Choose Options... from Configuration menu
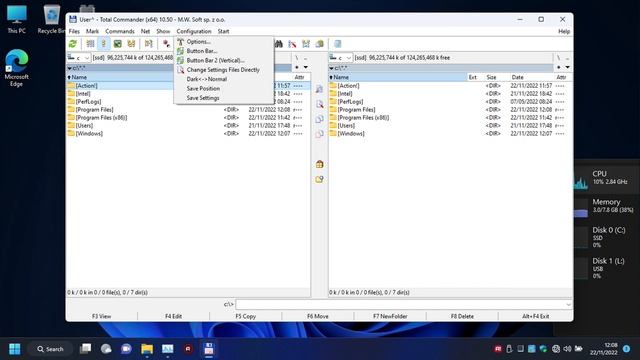 [x=224, y=42]
